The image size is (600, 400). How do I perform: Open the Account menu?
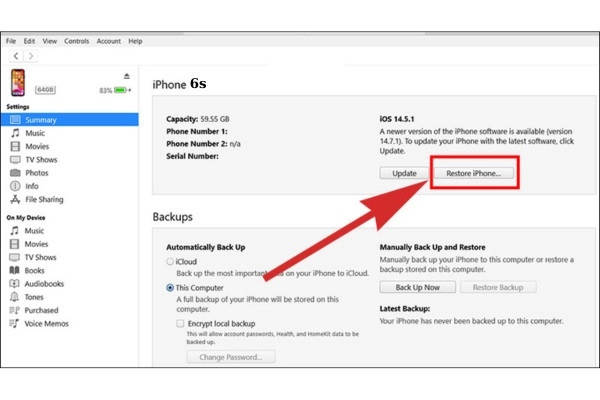tap(108, 41)
